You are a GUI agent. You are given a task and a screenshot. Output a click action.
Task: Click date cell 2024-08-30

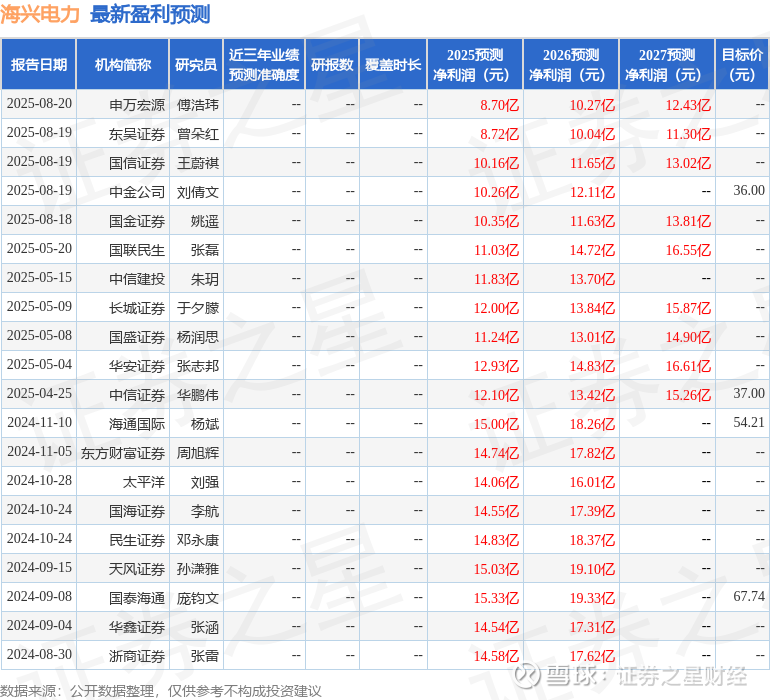click(39, 654)
